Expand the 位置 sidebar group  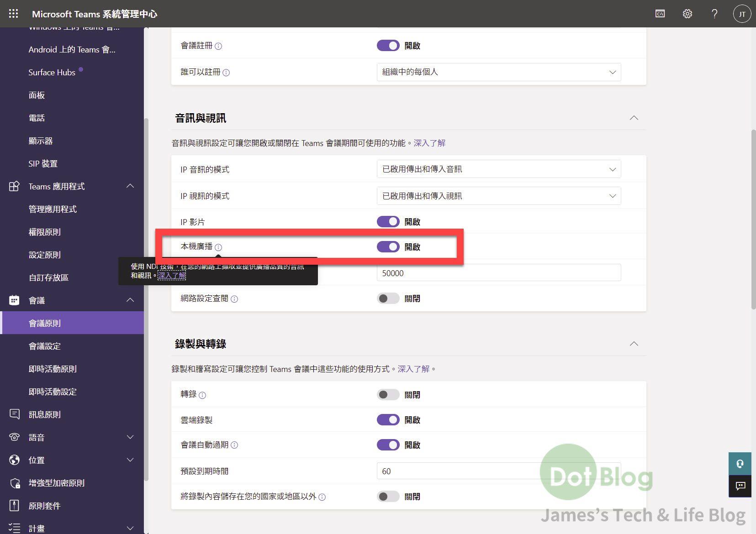pyautogui.click(x=130, y=460)
